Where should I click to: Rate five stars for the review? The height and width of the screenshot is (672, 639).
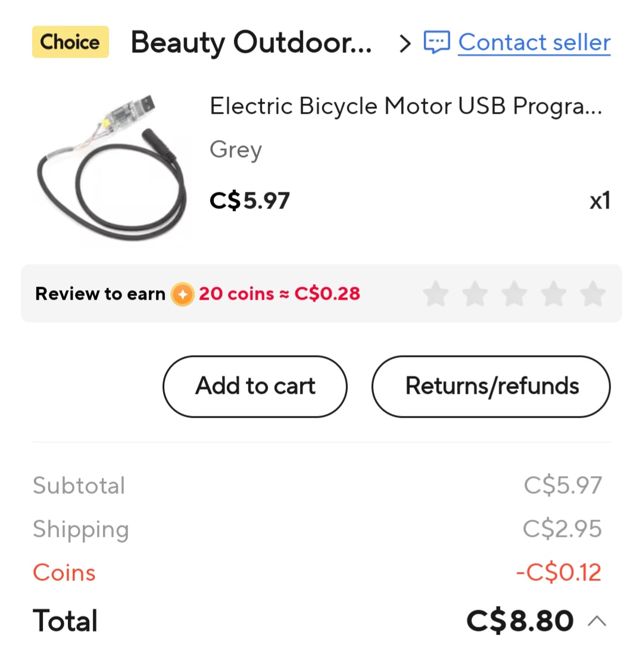(593, 294)
